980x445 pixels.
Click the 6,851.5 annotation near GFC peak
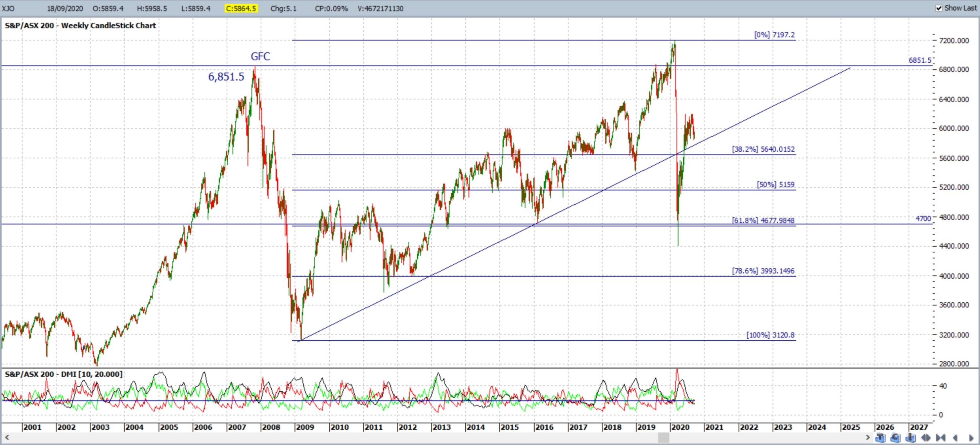226,77
